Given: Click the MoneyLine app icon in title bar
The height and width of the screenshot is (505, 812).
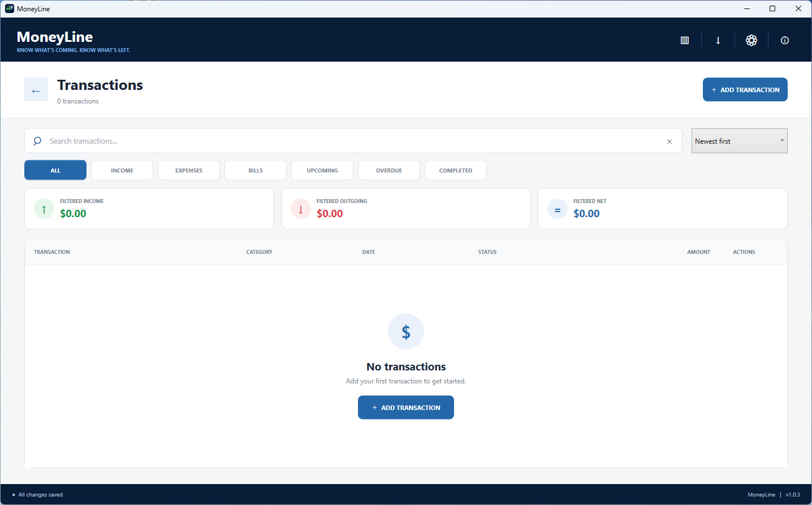Looking at the screenshot, I should pyautogui.click(x=9, y=8).
